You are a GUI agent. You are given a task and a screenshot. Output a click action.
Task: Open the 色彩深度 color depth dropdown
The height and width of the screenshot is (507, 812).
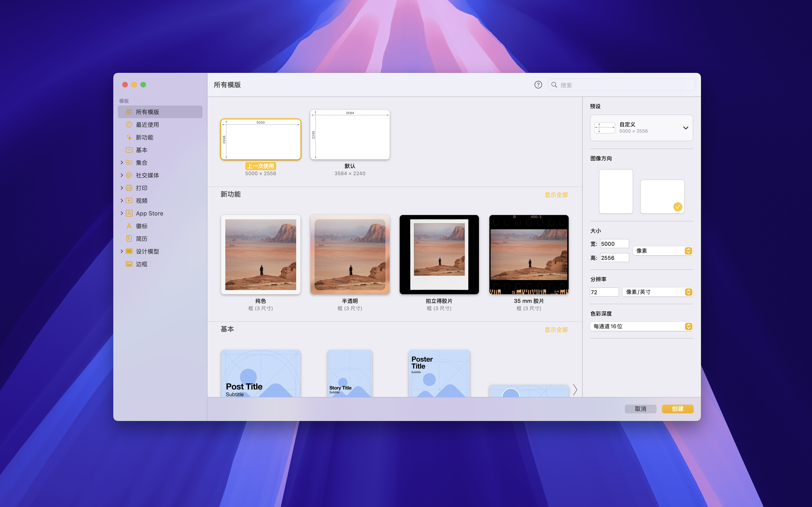tap(641, 326)
